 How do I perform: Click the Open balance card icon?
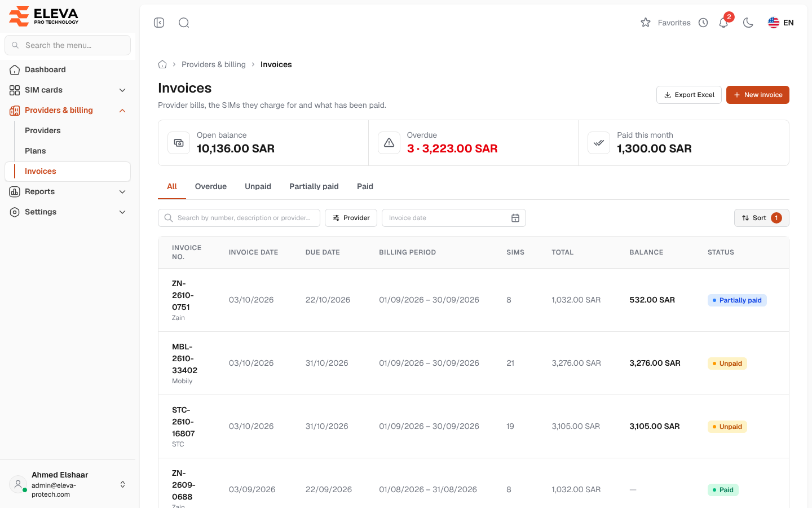tap(179, 143)
